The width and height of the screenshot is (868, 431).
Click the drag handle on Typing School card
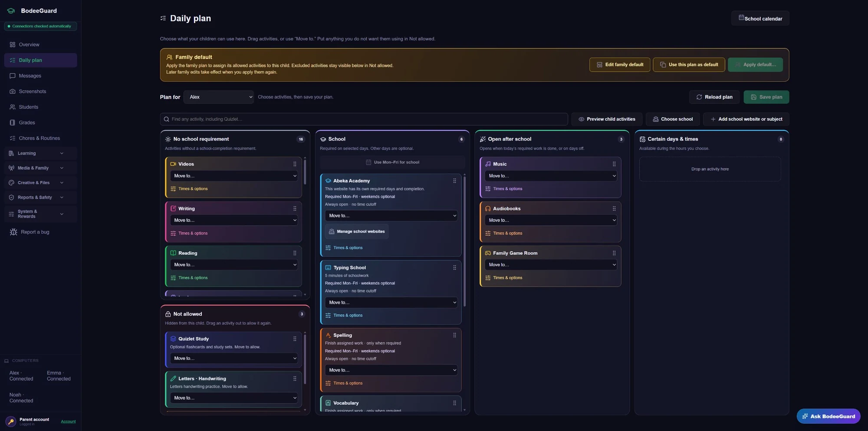click(x=454, y=268)
